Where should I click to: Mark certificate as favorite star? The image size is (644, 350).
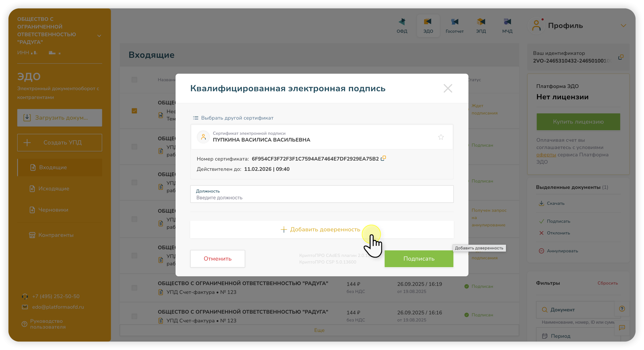click(x=441, y=137)
